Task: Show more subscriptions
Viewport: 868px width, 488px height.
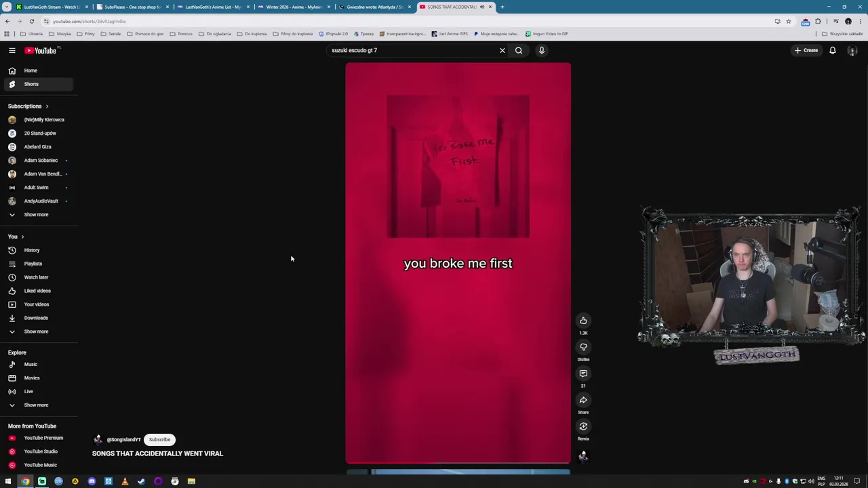Action: pyautogui.click(x=39, y=215)
